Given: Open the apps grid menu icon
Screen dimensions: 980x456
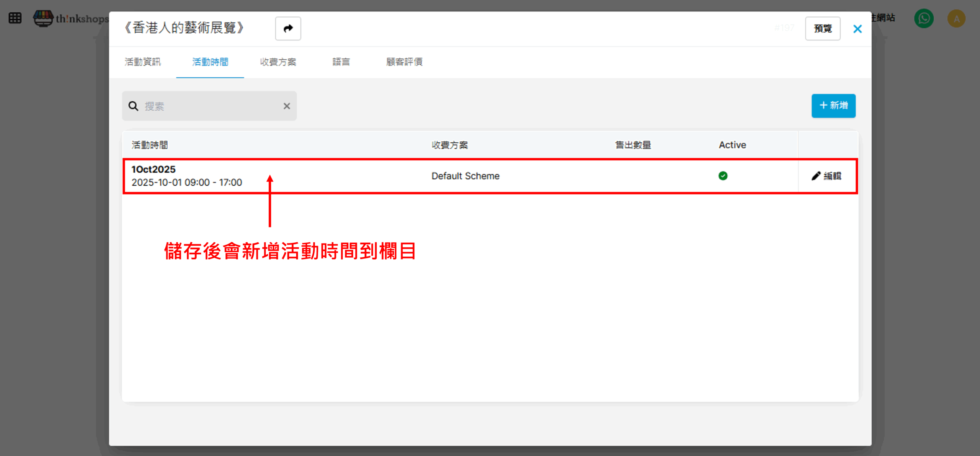Looking at the screenshot, I should [15, 18].
